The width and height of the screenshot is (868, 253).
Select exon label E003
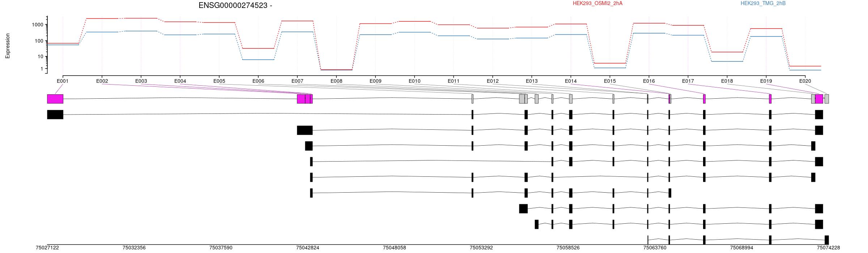click(141, 81)
